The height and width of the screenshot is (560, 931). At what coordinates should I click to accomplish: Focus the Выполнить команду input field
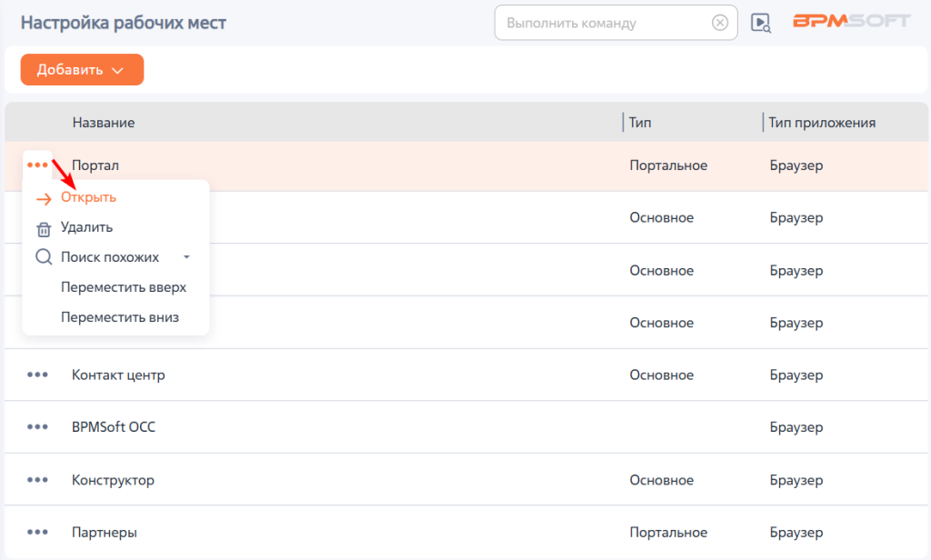606,23
